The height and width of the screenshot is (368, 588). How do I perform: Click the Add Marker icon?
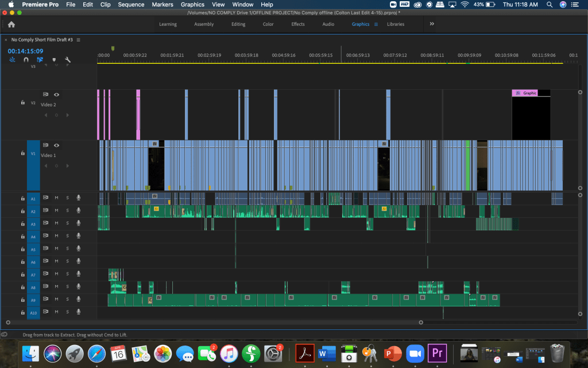point(54,60)
